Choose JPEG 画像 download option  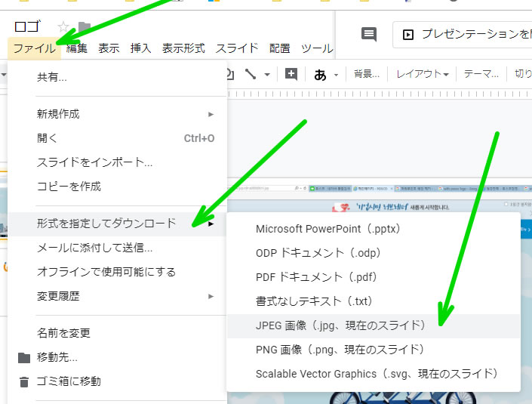pyautogui.click(x=341, y=325)
